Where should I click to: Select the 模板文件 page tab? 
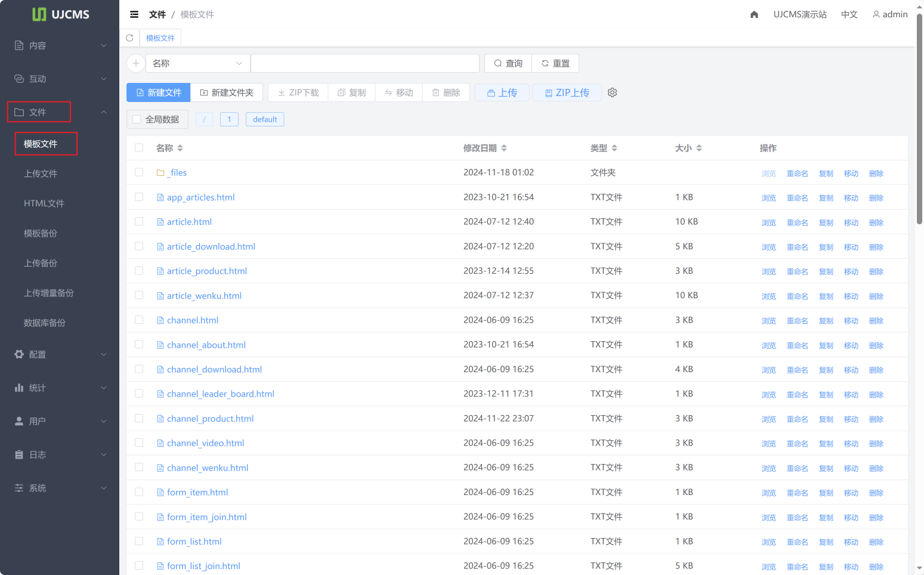(160, 38)
